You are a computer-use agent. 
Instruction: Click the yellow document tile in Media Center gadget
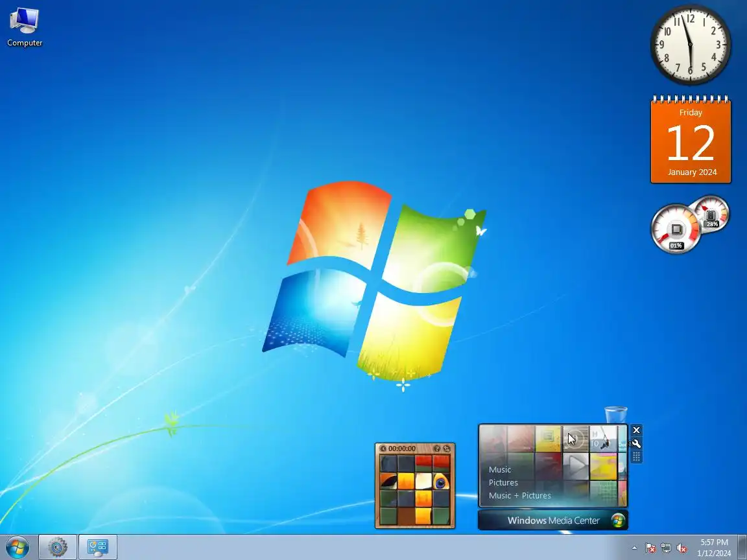pos(548,439)
